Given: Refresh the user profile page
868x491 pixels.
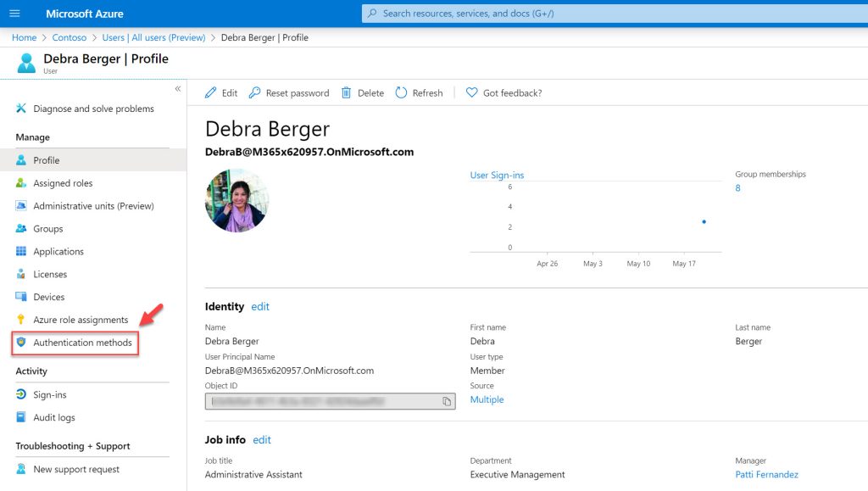Looking at the screenshot, I should coord(419,92).
